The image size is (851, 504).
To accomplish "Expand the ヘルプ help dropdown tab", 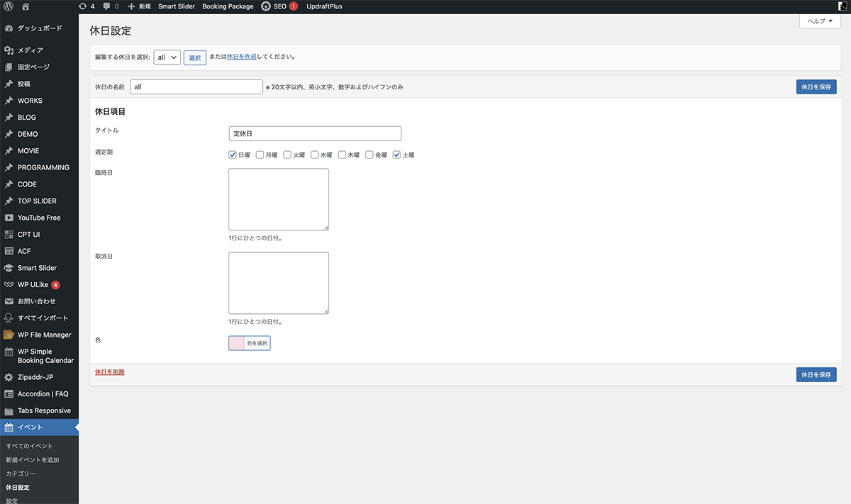I will (820, 21).
